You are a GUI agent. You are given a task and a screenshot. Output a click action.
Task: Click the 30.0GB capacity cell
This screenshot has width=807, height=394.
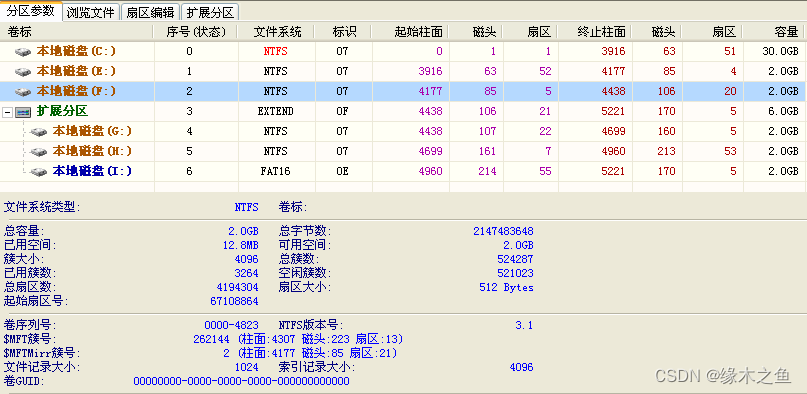click(780, 51)
